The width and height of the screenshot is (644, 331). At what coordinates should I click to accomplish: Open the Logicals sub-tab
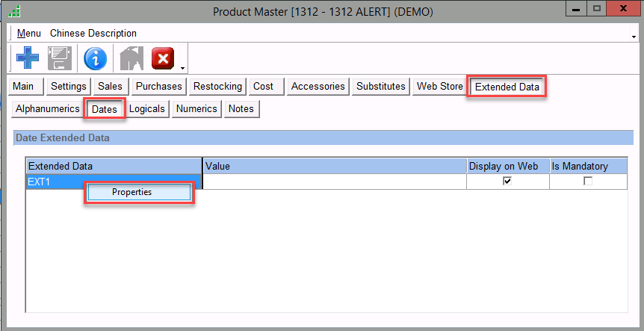(146, 108)
